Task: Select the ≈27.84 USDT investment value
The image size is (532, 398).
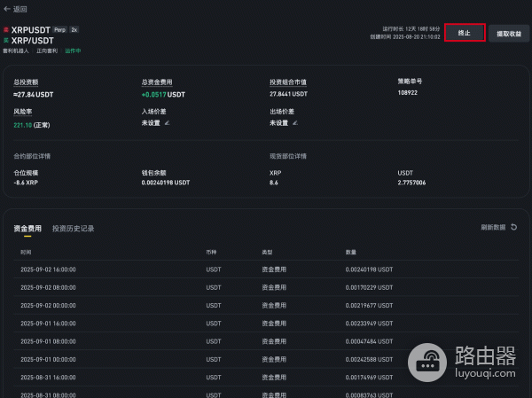Action: [34, 94]
